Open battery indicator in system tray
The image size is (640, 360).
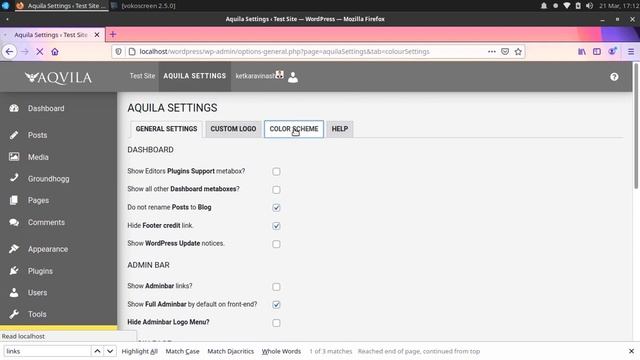click(x=578, y=6)
